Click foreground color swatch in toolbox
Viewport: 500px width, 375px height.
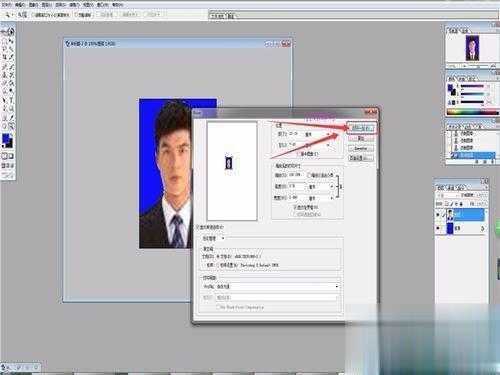coord(6,139)
